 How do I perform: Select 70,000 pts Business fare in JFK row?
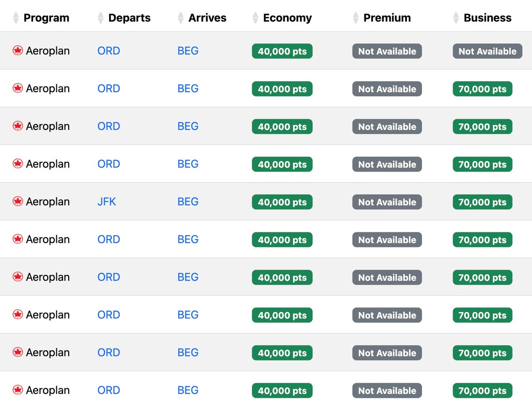click(482, 202)
